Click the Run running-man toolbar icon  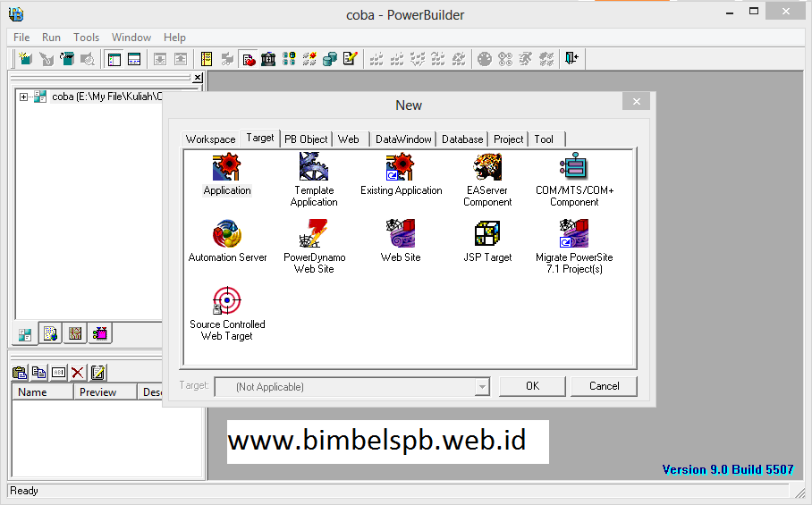click(526, 59)
